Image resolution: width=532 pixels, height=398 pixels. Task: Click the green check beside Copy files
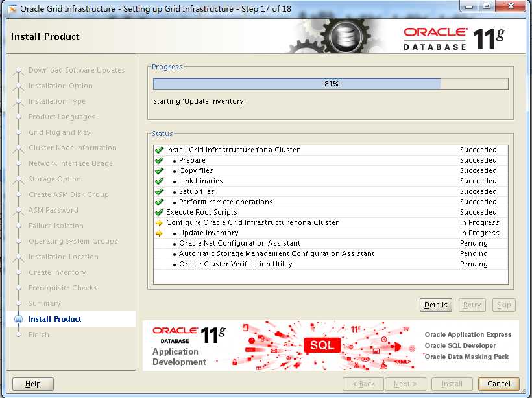pos(159,170)
